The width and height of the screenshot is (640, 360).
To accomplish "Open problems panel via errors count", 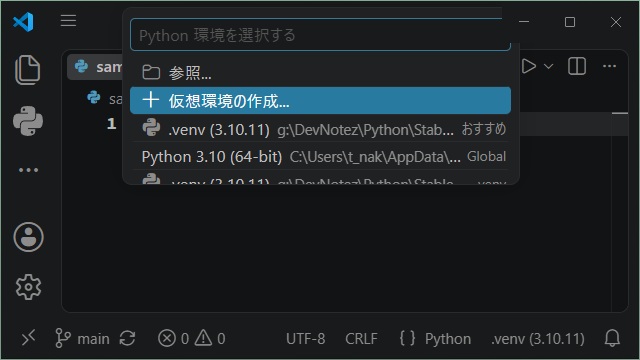I will 173,338.
